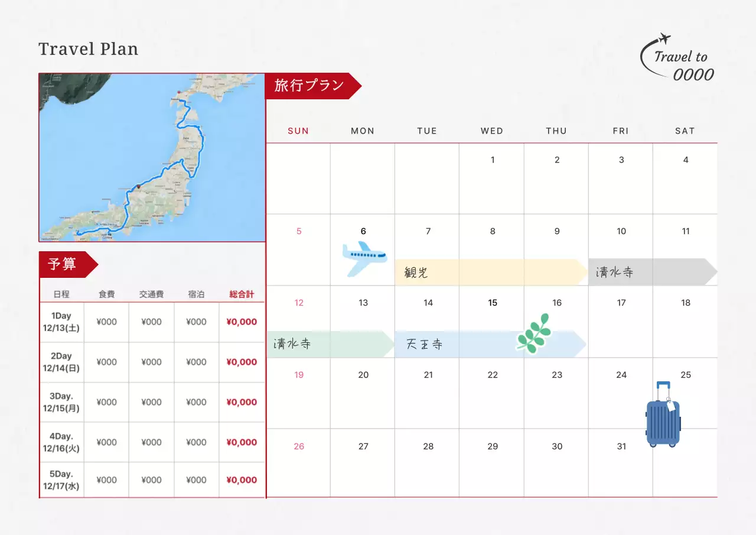The image size is (756, 535).
Task: Click the red ¥0,000 total for 1Day 12/13
Action: (241, 322)
